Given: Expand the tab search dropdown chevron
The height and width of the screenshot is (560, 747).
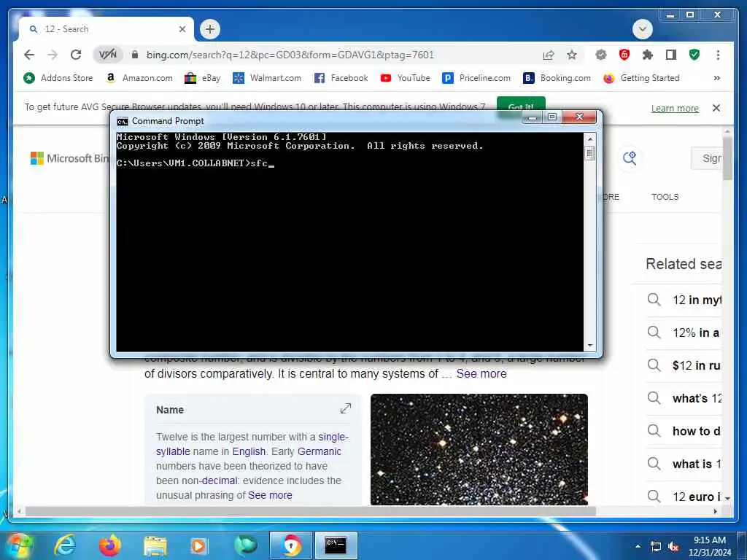Looking at the screenshot, I should point(642,29).
